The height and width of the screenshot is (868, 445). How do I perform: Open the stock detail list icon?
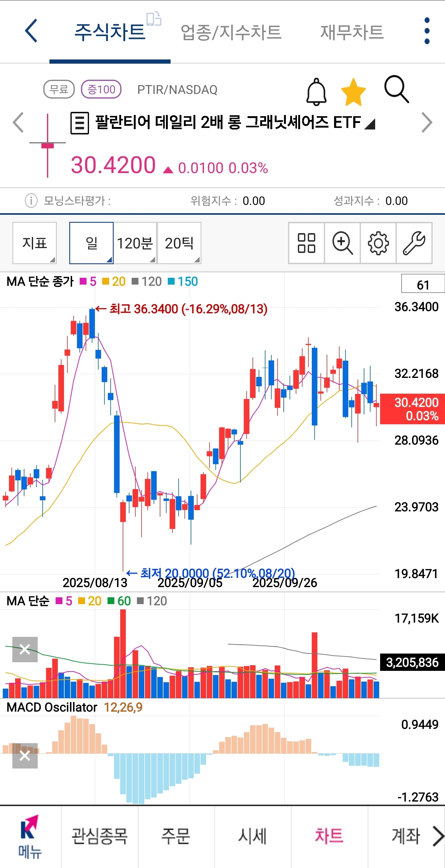click(79, 123)
